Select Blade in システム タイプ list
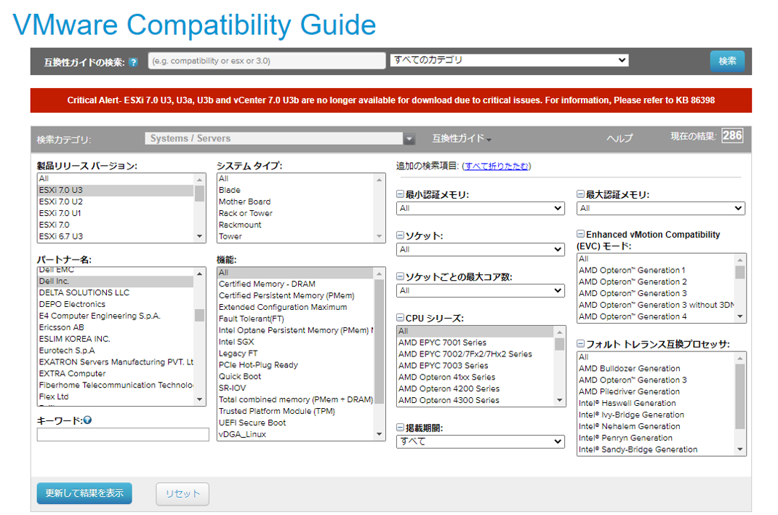The width and height of the screenshot is (778, 515). [x=296, y=190]
